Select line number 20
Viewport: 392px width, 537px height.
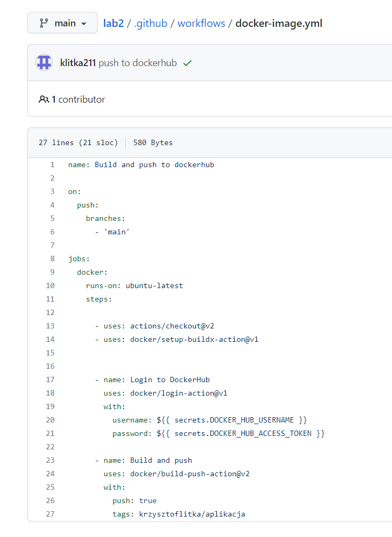pos(50,420)
